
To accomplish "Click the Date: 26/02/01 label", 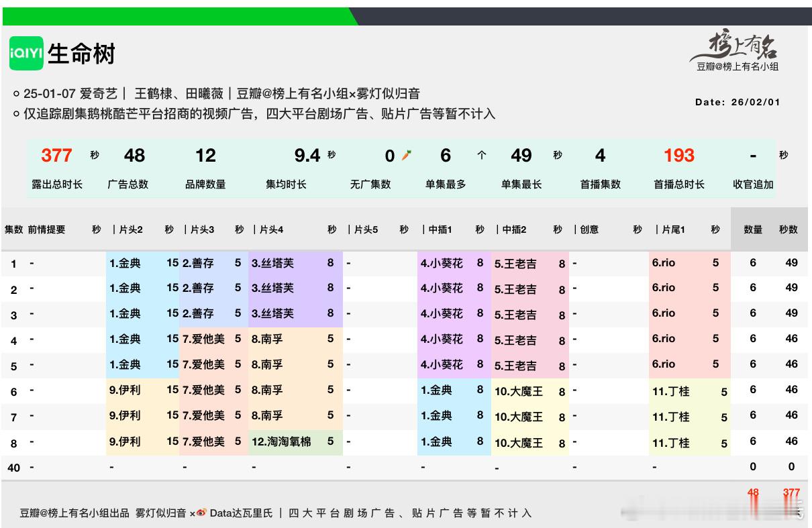I will click(x=738, y=103).
